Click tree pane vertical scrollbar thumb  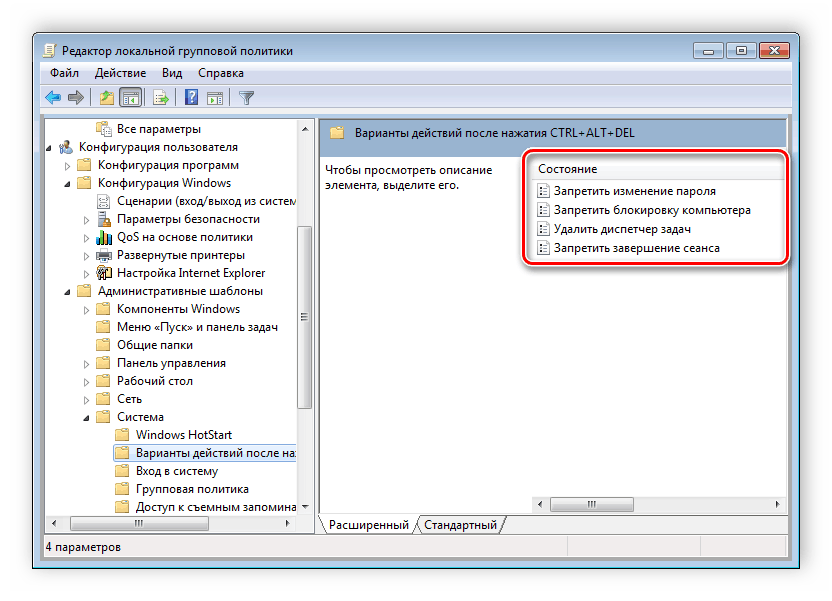(305, 317)
